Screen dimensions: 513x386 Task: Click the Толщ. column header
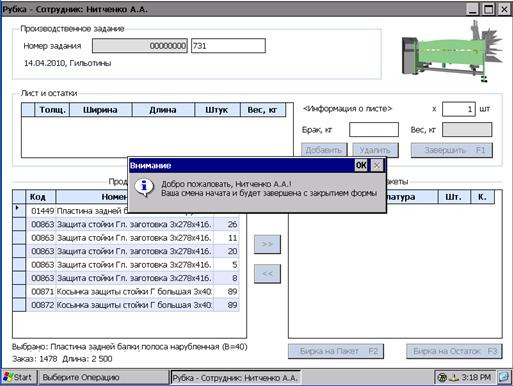coord(52,110)
